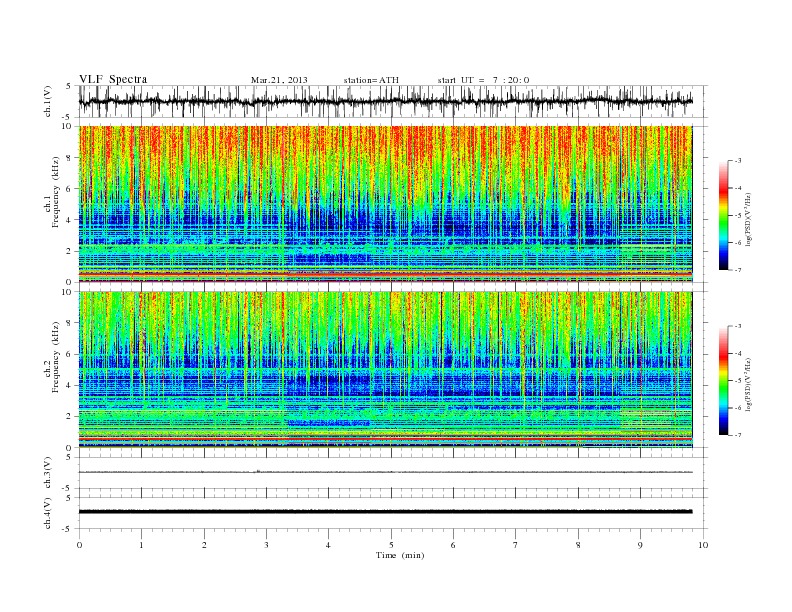Click the "start UT = 7:20:0" header text
The width and height of the screenshot is (792, 612).
point(483,80)
